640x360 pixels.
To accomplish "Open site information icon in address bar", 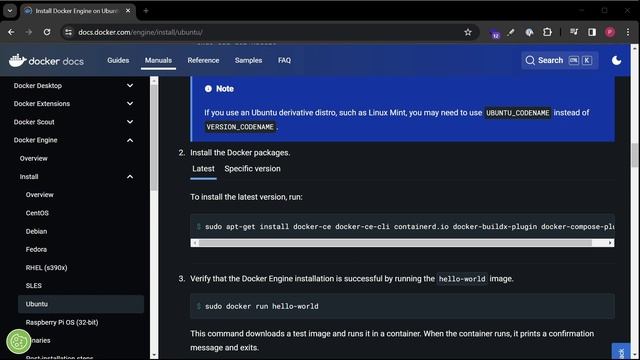I will [x=69, y=32].
